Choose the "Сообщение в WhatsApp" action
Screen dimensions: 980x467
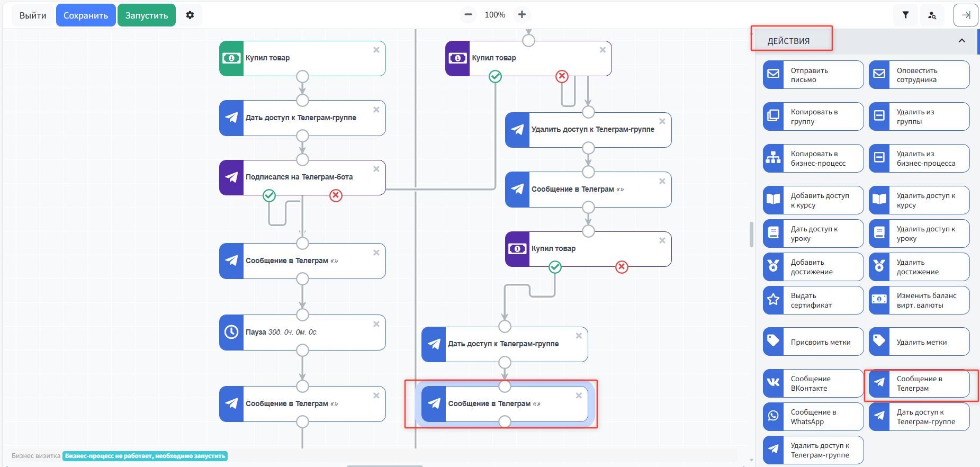click(813, 417)
